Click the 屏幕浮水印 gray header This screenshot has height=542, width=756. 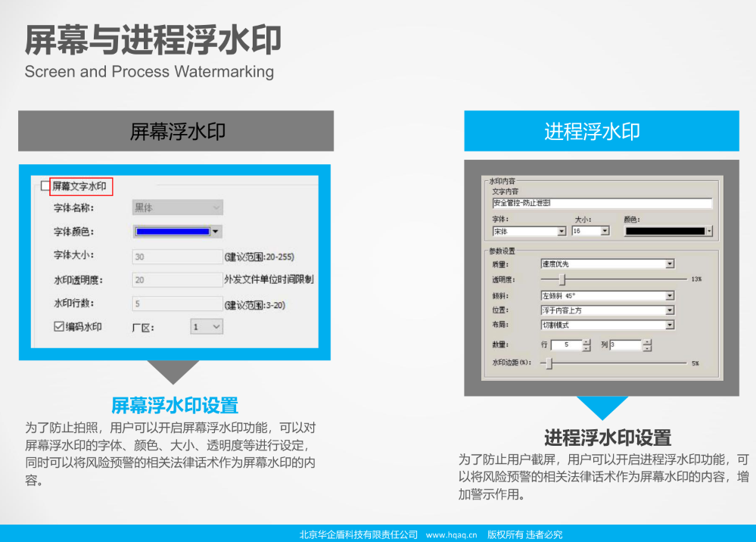tap(176, 131)
